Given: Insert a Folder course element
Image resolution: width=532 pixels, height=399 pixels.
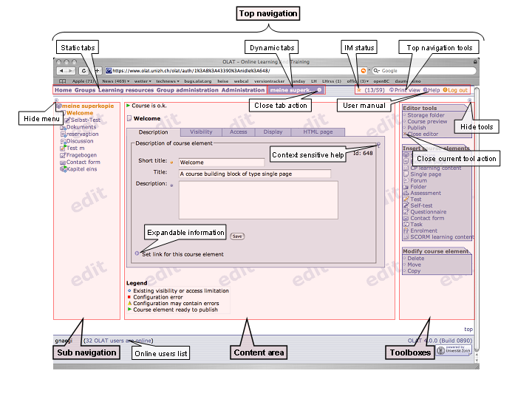Looking at the screenshot, I should click(418, 187).
